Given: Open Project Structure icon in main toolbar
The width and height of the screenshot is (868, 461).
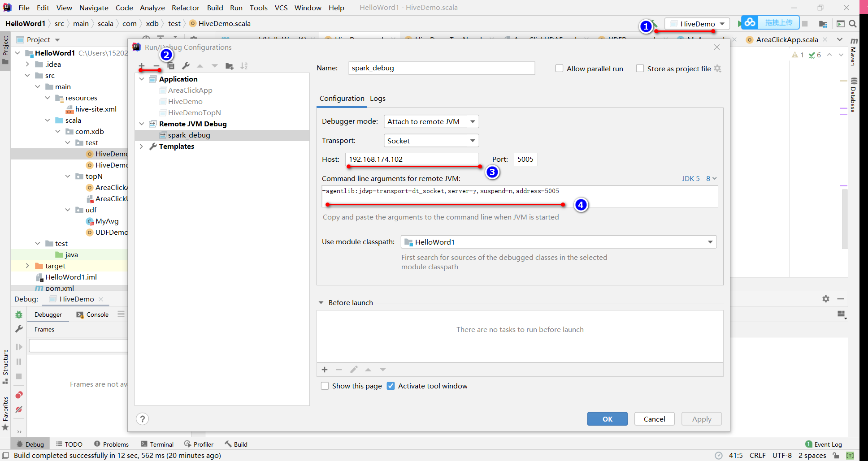Looking at the screenshot, I should [x=823, y=24].
